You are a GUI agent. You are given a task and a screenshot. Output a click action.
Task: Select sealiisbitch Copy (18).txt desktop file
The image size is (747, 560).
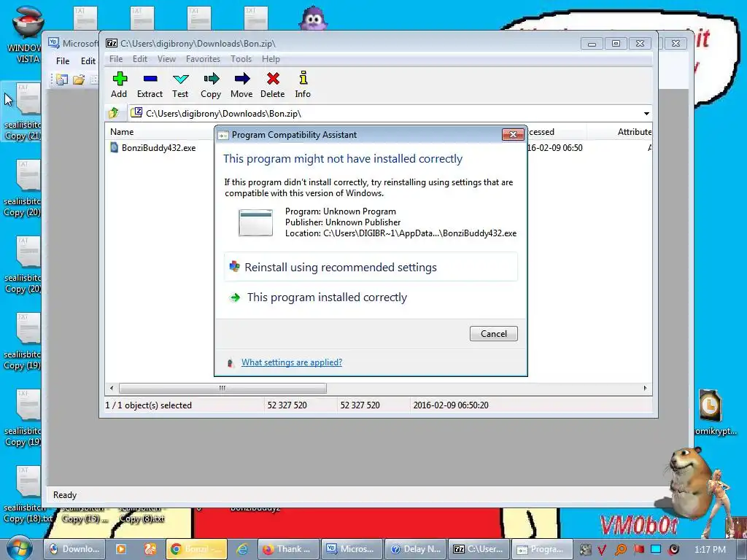tap(27, 495)
